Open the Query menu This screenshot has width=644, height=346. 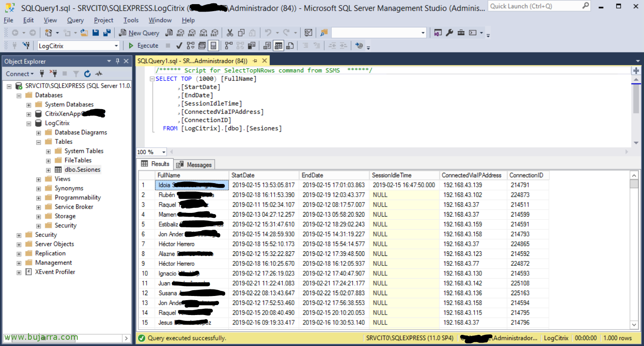coord(75,20)
